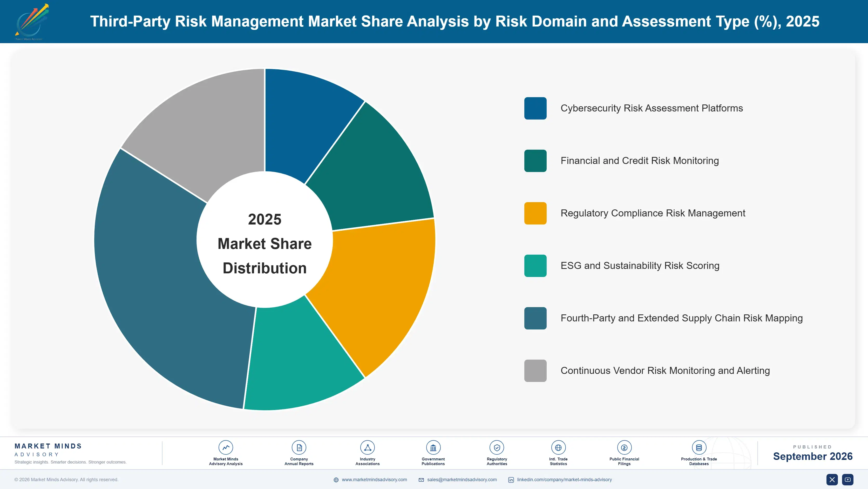Click the "2025 Market Share Distribution" center text

(x=265, y=243)
